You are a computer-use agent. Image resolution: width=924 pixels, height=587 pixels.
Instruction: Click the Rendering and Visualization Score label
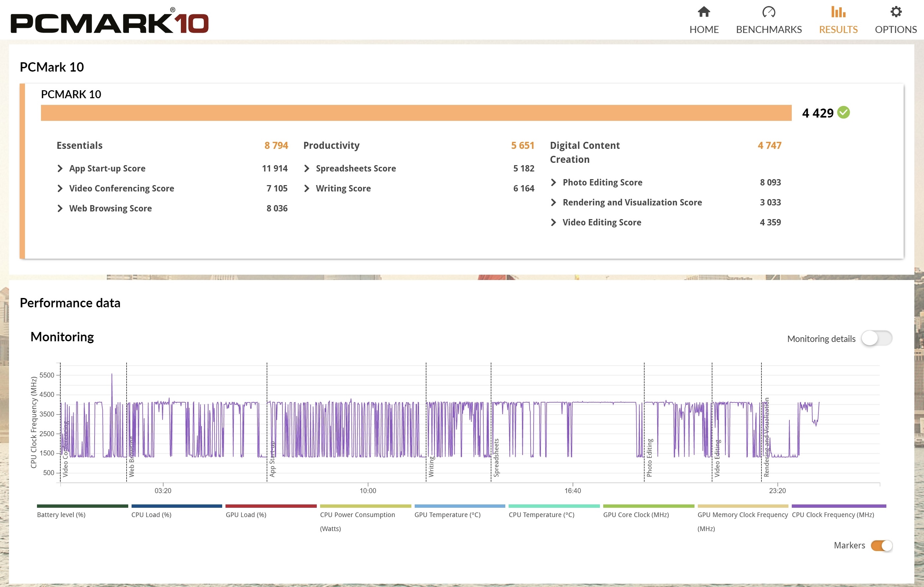tap(632, 202)
